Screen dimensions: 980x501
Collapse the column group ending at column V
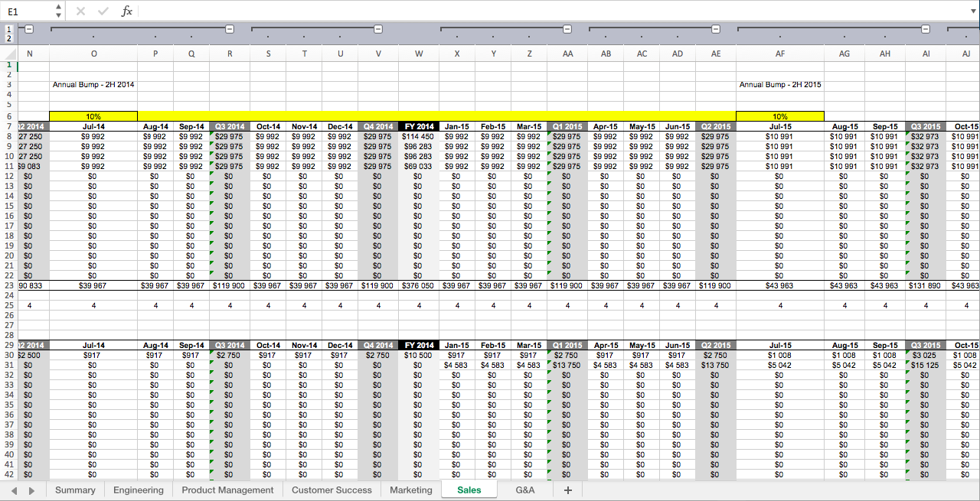point(377,29)
